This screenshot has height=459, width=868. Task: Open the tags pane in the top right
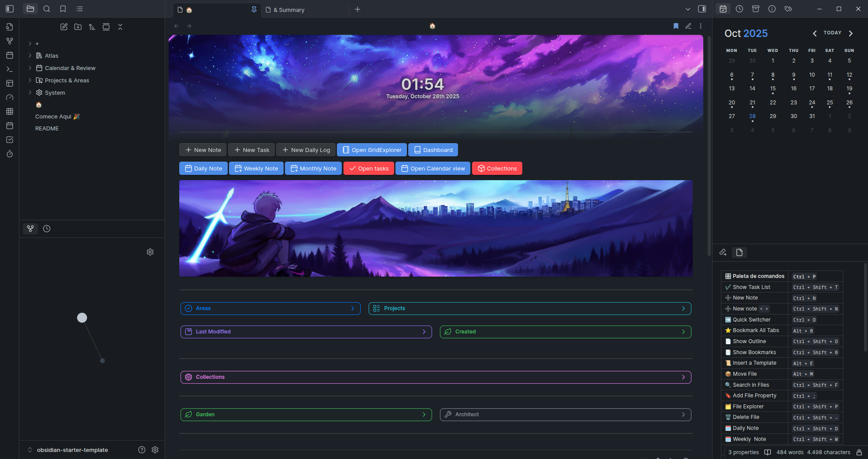(x=788, y=9)
